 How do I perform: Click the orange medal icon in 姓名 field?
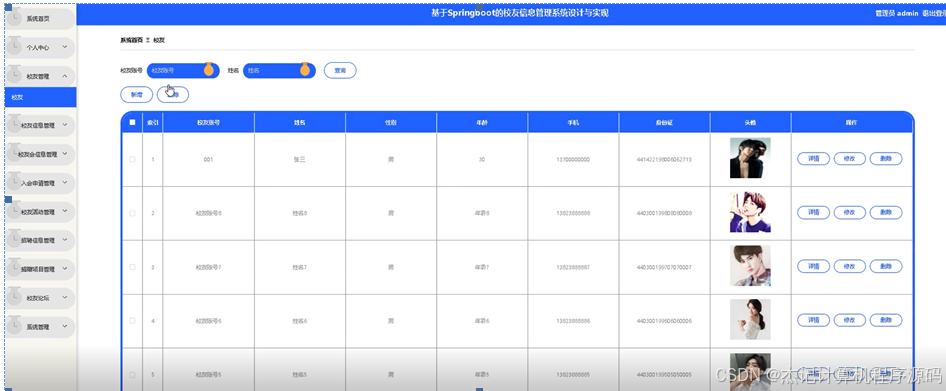click(x=305, y=69)
